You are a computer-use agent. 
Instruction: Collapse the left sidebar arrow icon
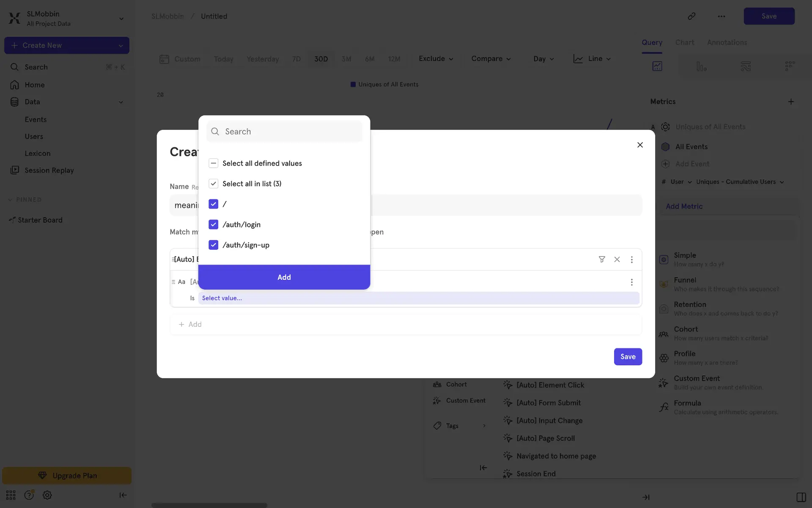click(123, 495)
